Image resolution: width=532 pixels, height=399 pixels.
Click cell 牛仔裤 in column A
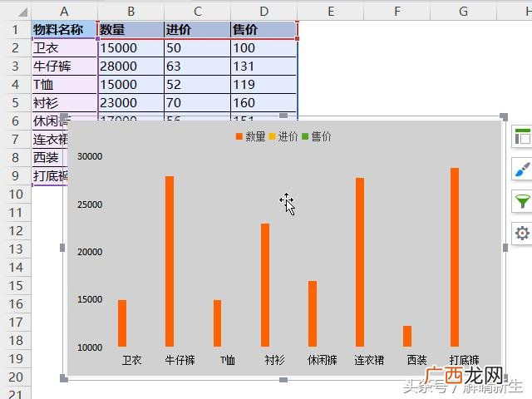click(x=64, y=66)
